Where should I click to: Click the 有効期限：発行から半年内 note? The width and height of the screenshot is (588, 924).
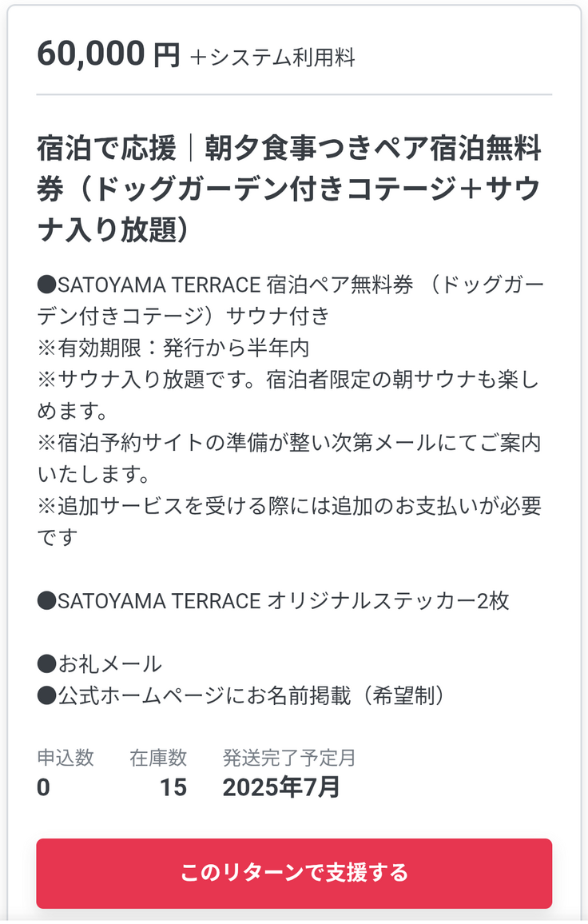point(173,348)
